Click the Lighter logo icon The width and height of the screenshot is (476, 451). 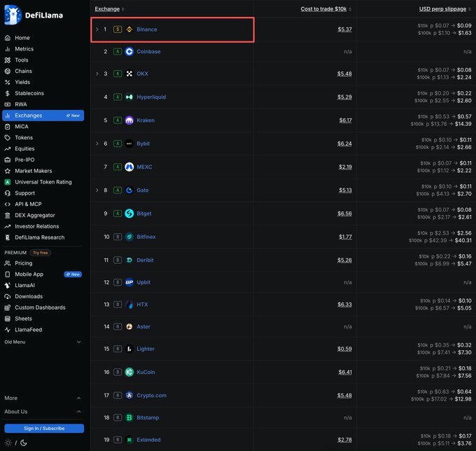coord(129,349)
